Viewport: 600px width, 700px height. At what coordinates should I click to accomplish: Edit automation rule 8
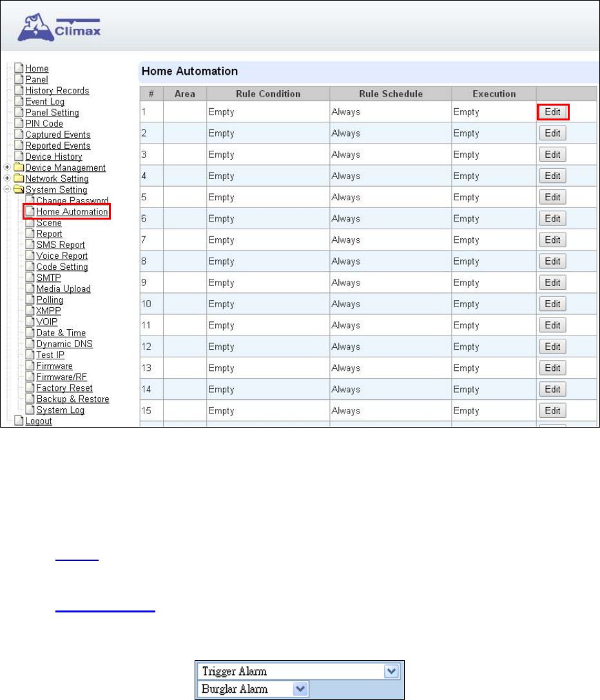coord(553,261)
